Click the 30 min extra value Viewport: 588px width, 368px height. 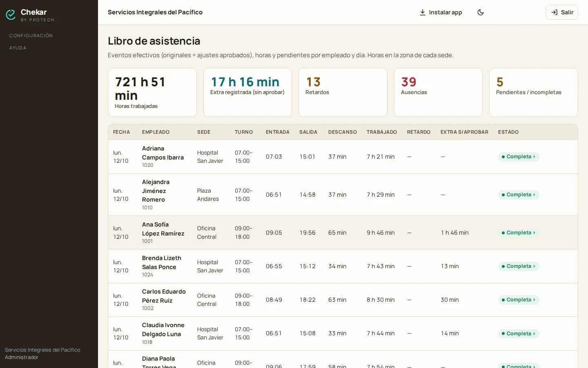point(450,300)
